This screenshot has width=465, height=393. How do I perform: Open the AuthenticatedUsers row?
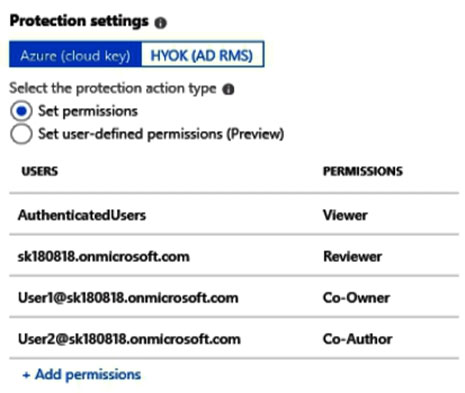tap(234, 215)
